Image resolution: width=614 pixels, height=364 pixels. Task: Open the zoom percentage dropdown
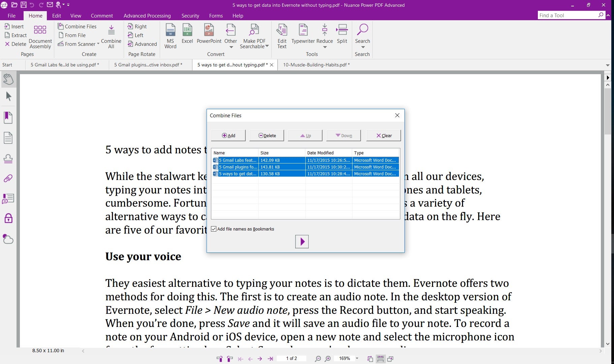(357, 358)
